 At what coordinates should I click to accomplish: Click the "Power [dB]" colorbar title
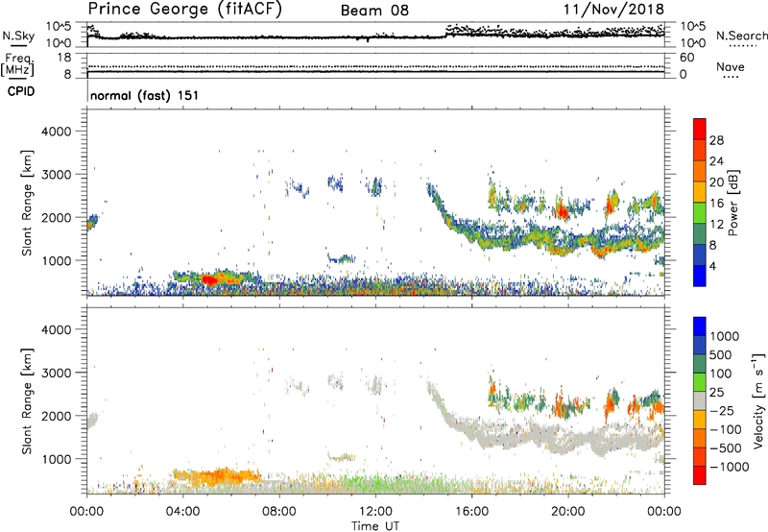click(732, 203)
